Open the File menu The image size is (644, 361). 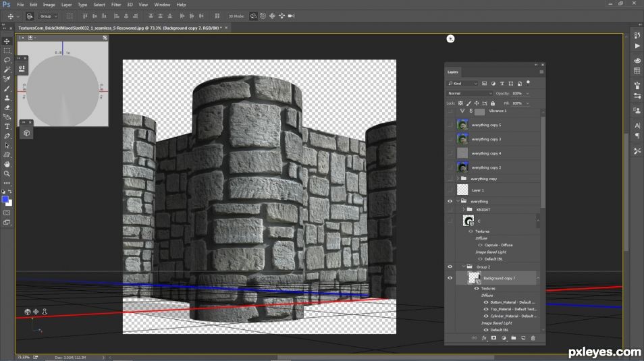pos(20,5)
